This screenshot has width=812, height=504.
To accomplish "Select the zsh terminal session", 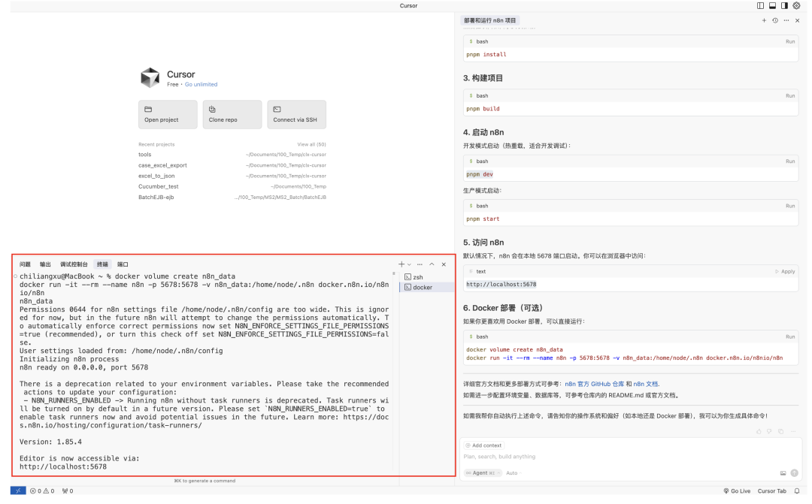I will pyautogui.click(x=427, y=277).
